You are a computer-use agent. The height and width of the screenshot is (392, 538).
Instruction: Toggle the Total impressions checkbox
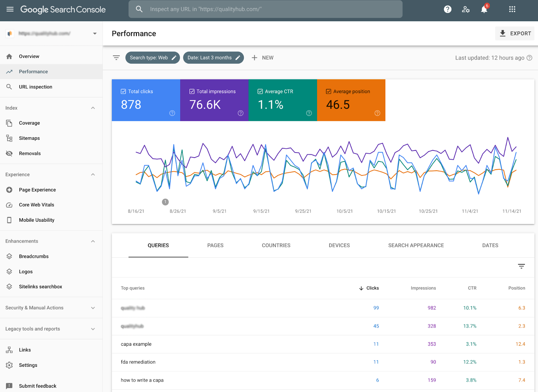(x=192, y=91)
